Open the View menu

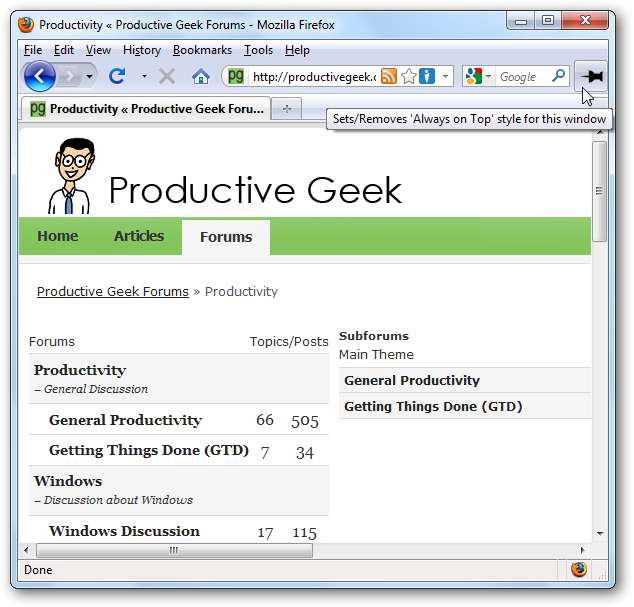pos(98,50)
